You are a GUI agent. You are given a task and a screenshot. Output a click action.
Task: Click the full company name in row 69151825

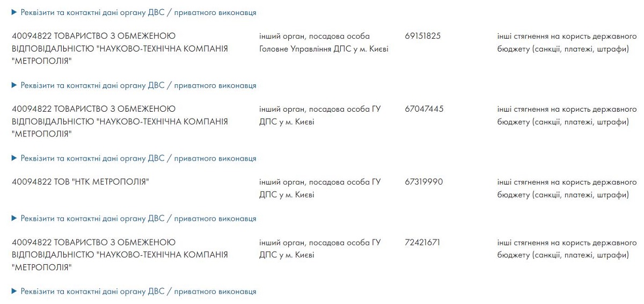(120, 49)
